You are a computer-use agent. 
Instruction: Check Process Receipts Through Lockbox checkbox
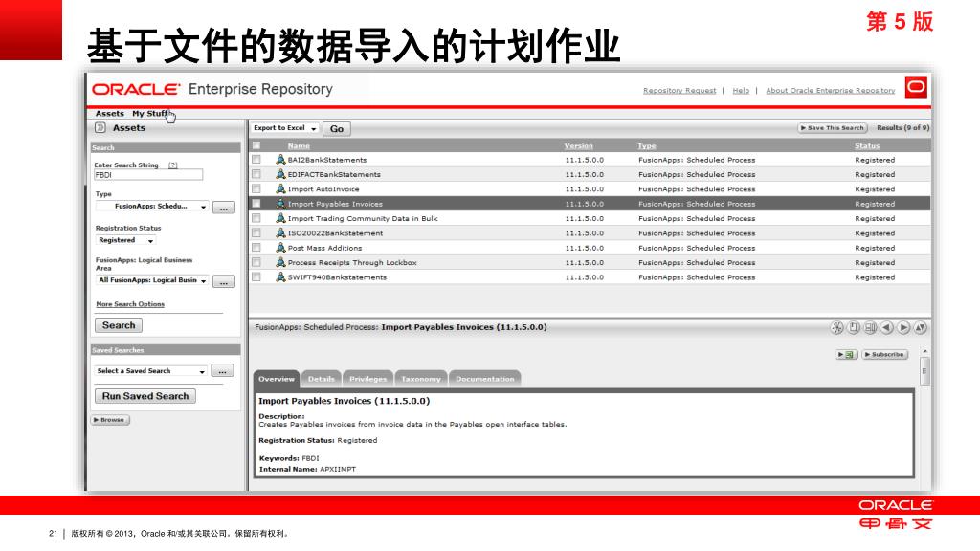point(256,262)
